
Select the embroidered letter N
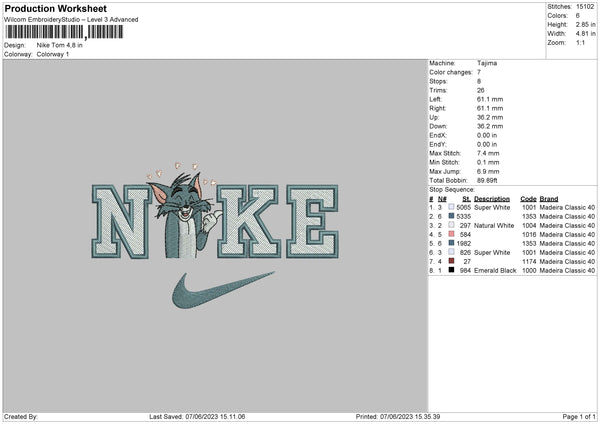pyautogui.click(x=122, y=222)
